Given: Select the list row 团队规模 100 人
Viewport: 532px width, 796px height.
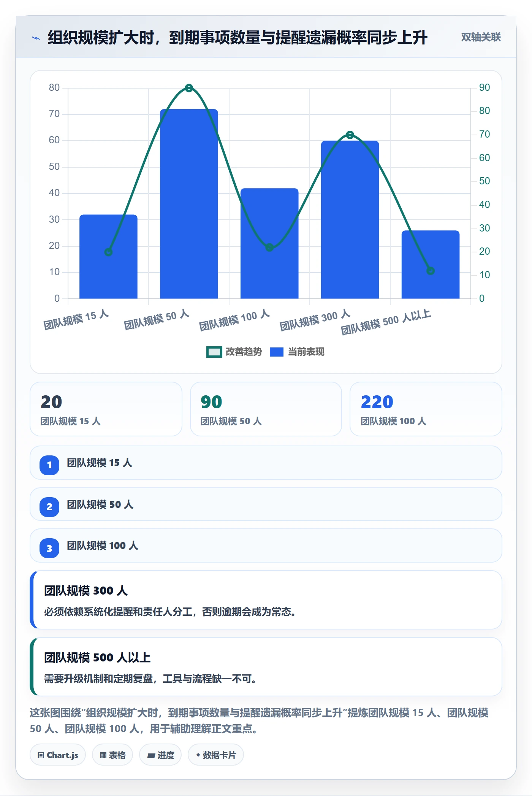Looking at the screenshot, I should click(x=266, y=545).
